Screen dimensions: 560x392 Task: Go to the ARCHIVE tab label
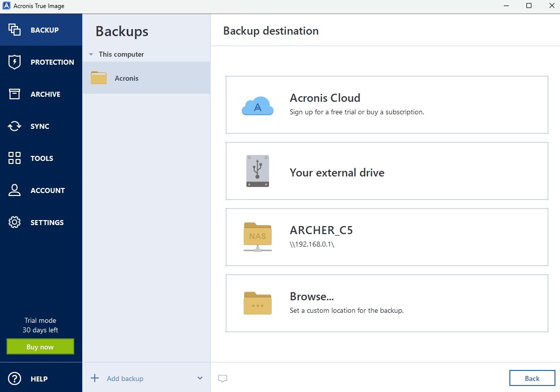45,94
